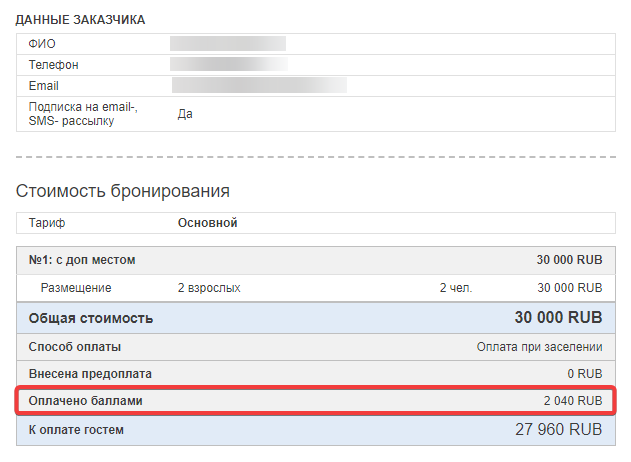Click the blurred Email value
631x462 pixels.
[x=259, y=85]
